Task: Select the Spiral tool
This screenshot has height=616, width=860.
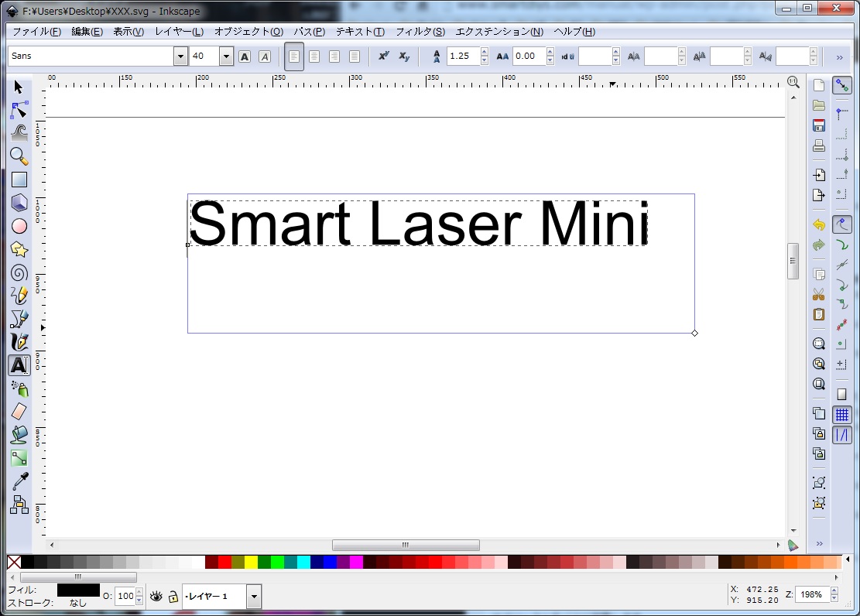Action: [19, 272]
